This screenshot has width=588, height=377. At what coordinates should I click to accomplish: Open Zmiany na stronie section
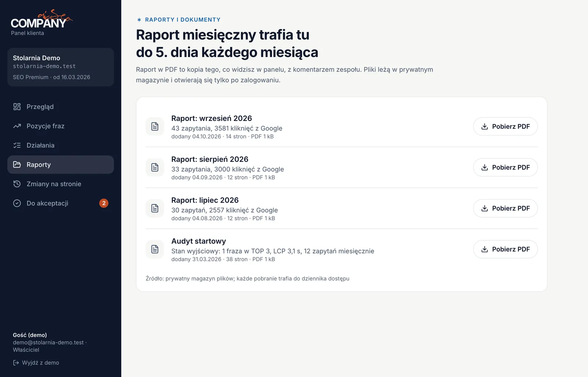coord(61,184)
